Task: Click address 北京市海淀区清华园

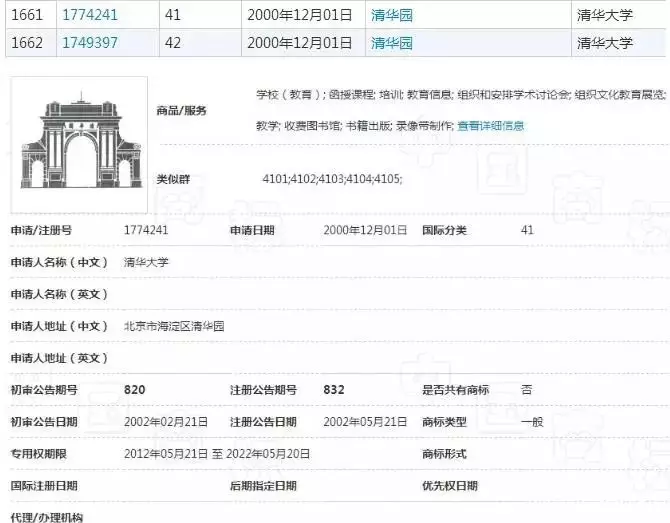Action: pos(174,326)
